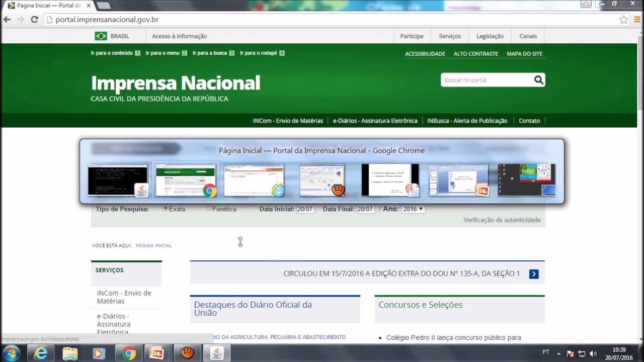644x362 pixels.
Task: Select the Fonética search type radio
Action: [x=209, y=209]
